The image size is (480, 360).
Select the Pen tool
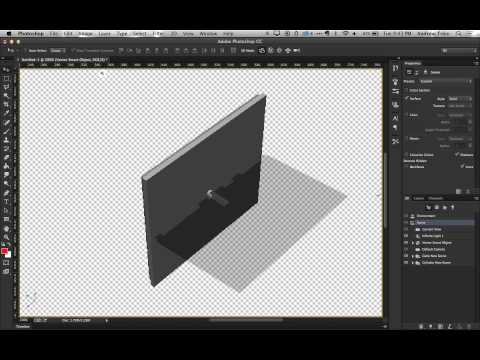[6, 193]
